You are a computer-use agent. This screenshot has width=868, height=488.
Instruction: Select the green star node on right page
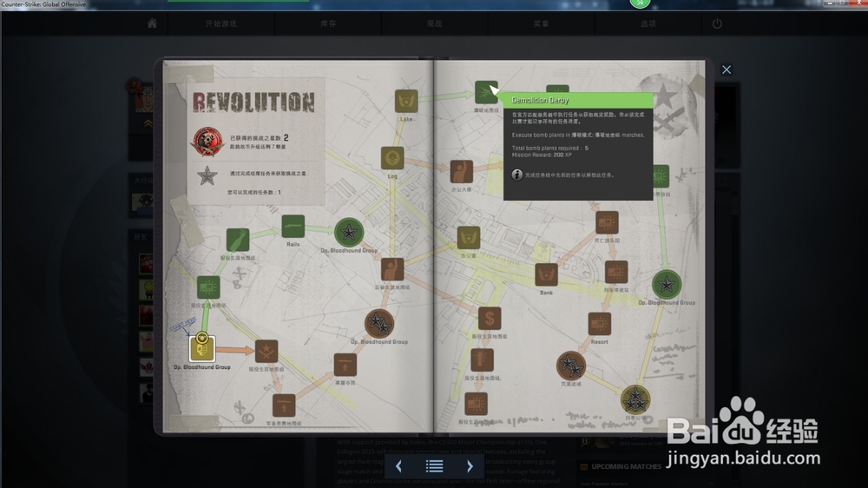pos(667,285)
